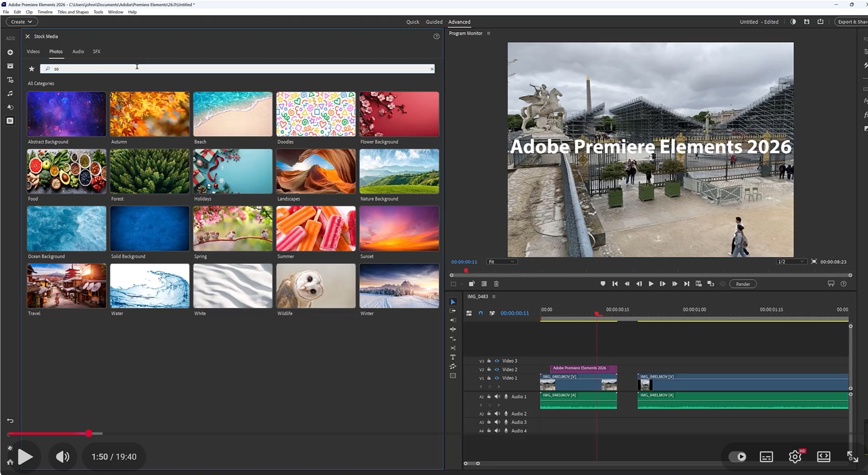868x475 pixels.
Task: Switch to Guided editing mode
Action: click(x=434, y=22)
